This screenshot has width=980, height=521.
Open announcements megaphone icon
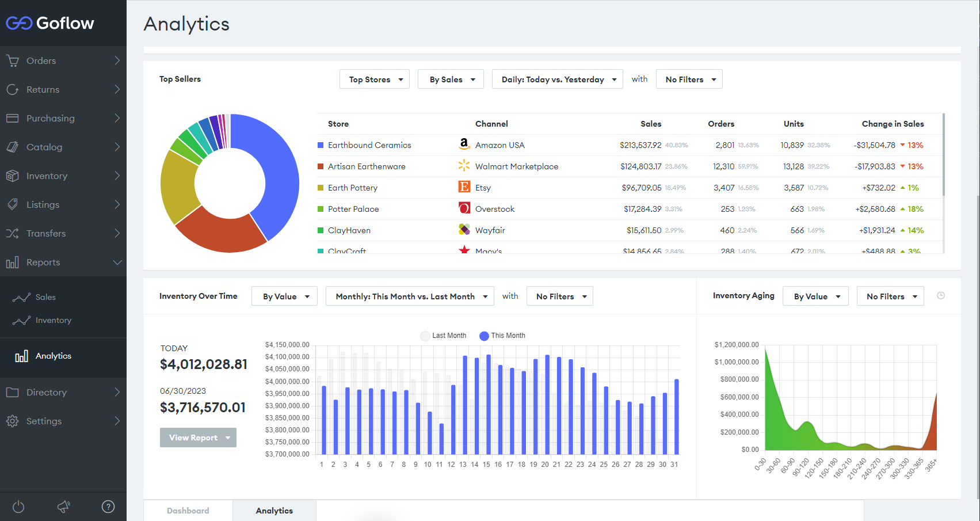coord(63,507)
